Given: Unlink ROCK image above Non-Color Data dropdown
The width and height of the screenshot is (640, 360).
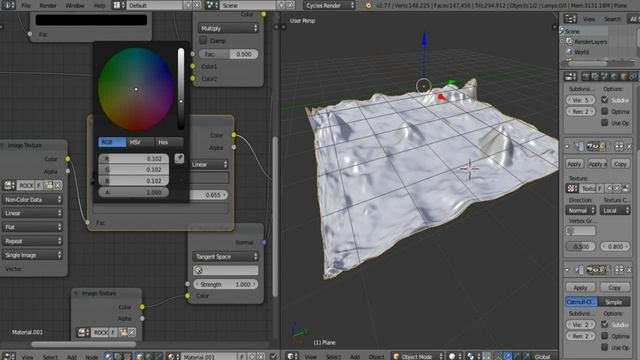Looking at the screenshot, I should (x=58, y=185).
